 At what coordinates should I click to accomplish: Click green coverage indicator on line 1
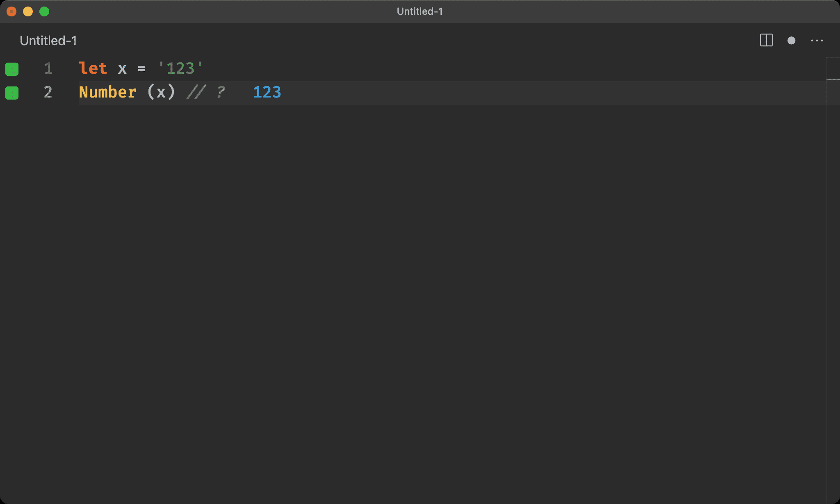pos(12,69)
